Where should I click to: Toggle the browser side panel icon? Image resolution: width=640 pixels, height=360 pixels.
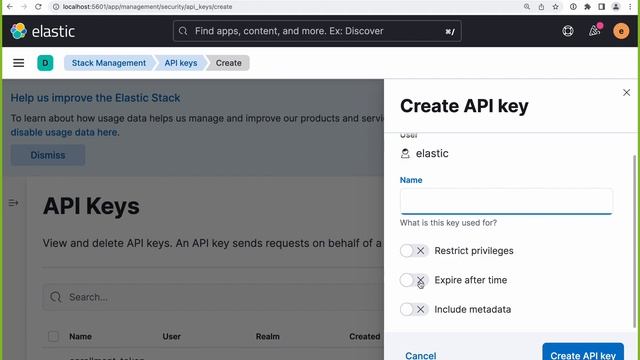click(602, 7)
